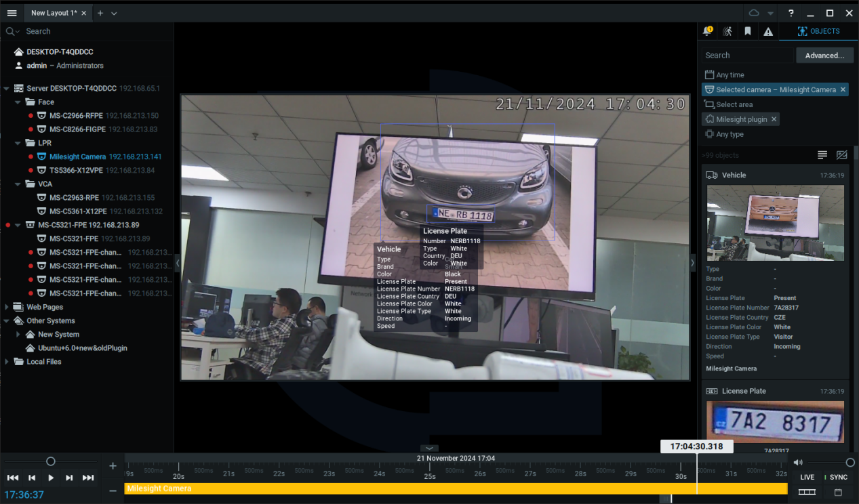Collapse the Face folder

click(19, 102)
